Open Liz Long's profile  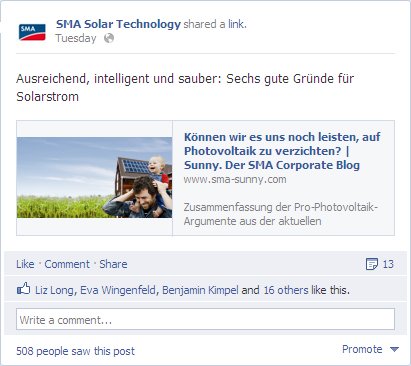54,290
